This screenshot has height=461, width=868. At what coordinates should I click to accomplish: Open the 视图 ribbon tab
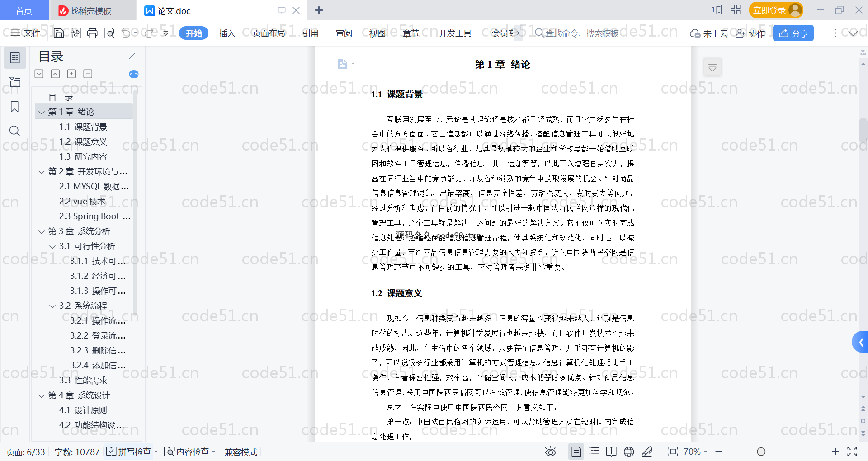(377, 33)
